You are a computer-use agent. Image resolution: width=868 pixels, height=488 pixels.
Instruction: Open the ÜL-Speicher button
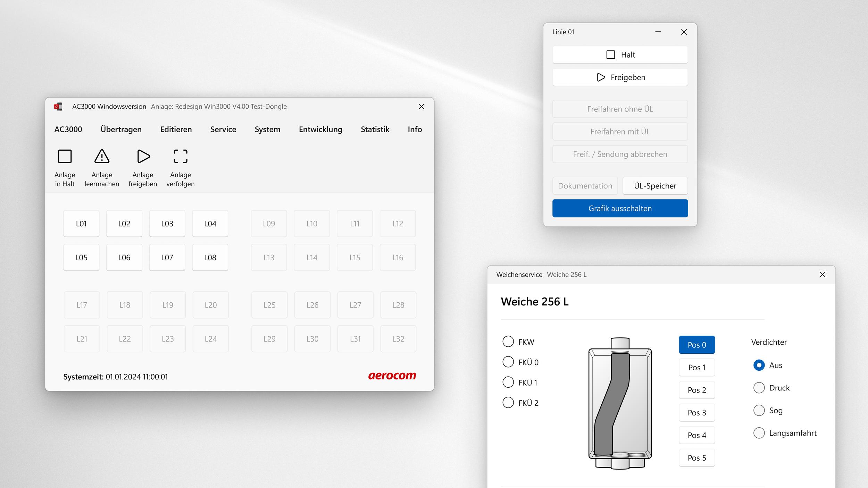655,186
